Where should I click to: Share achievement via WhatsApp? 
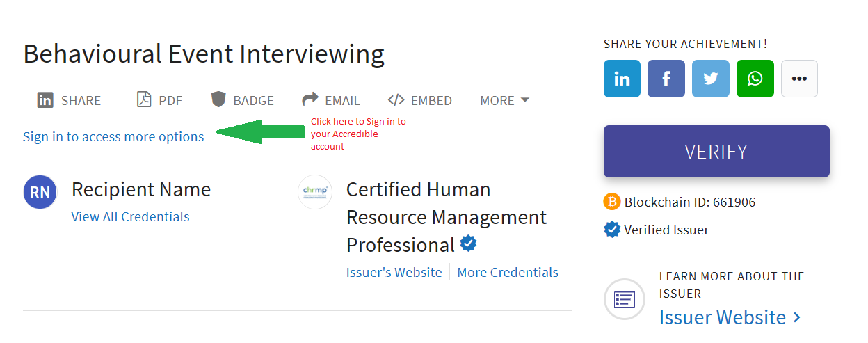pyautogui.click(x=755, y=79)
